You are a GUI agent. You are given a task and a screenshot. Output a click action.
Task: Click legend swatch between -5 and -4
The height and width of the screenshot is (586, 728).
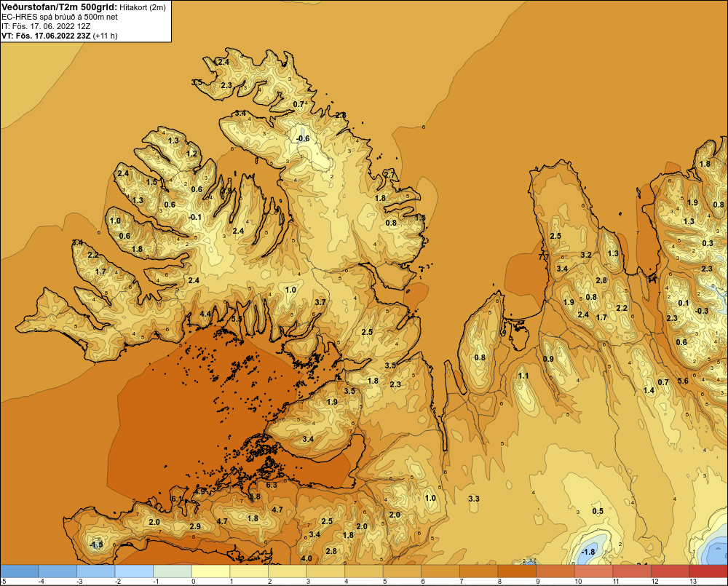[x=20, y=571]
